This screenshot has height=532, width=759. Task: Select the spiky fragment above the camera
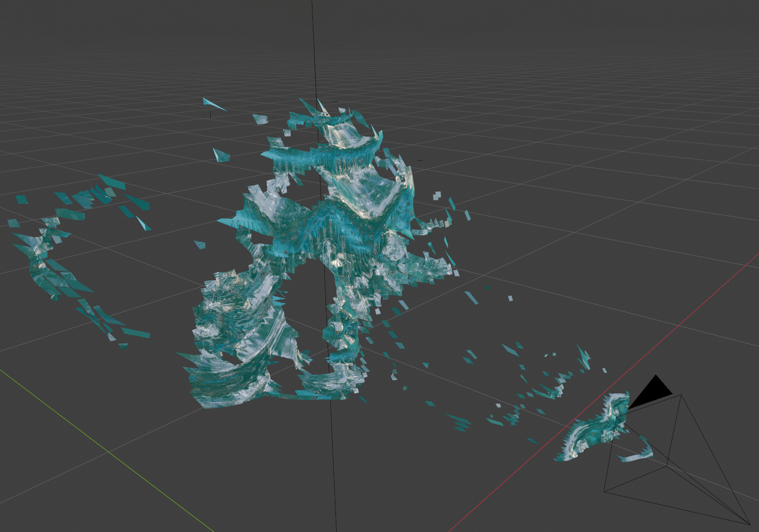point(584,358)
